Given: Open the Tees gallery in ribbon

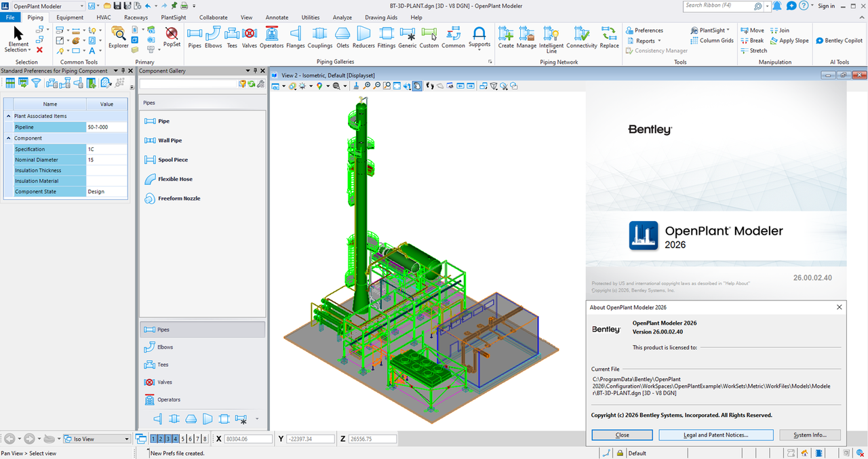Looking at the screenshot, I should (232, 37).
